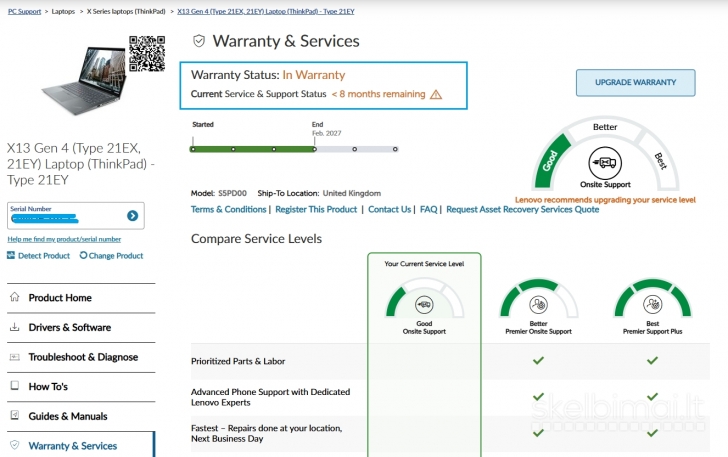Click Fastest Repairs checkmark under Better
Screen dimensions: 728x457
(538, 433)
